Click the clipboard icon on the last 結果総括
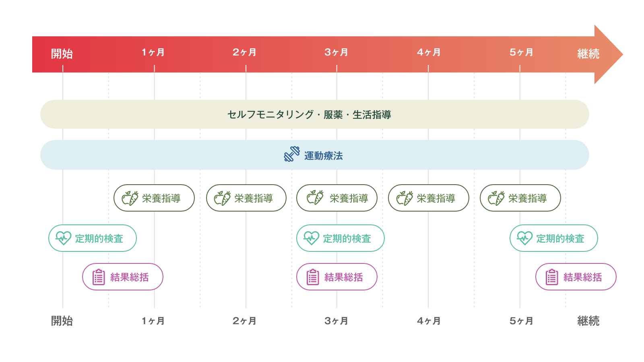Viewport: 644px width, 362px height. tap(552, 277)
